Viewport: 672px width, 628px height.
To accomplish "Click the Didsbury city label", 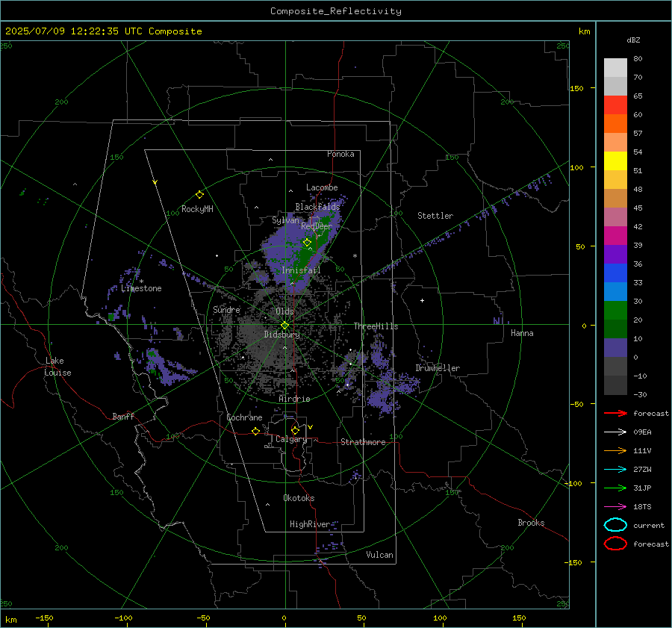I will pyautogui.click(x=282, y=335).
